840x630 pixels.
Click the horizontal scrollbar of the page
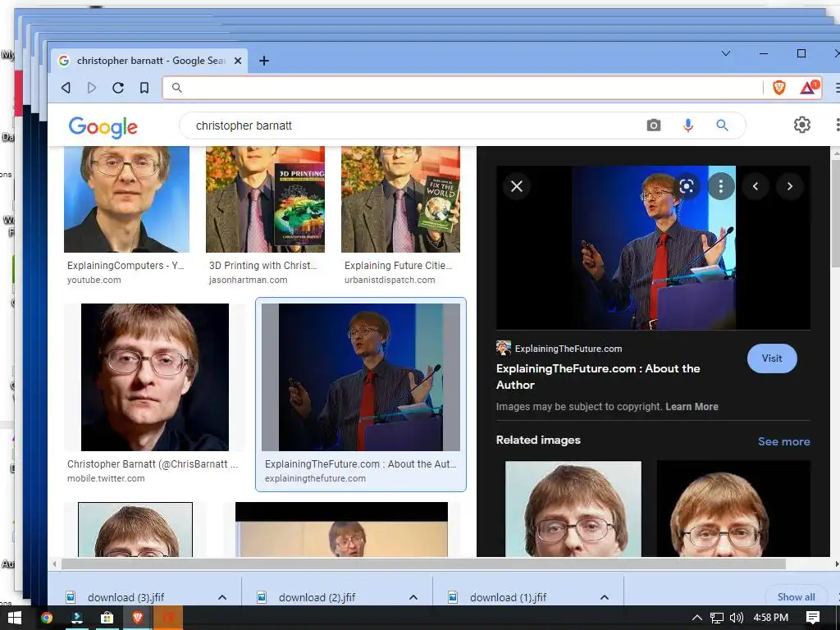423,564
